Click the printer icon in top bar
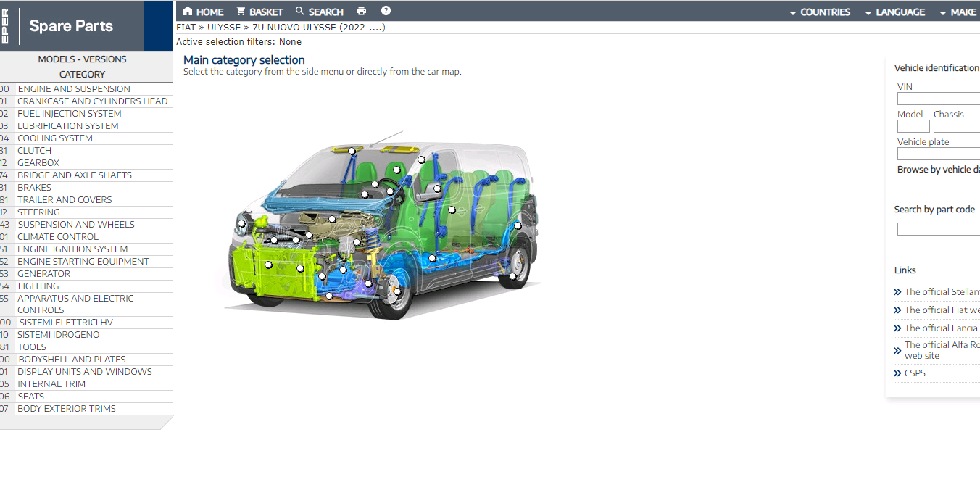This screenshot has height=477, width=980. click(361, 11)
